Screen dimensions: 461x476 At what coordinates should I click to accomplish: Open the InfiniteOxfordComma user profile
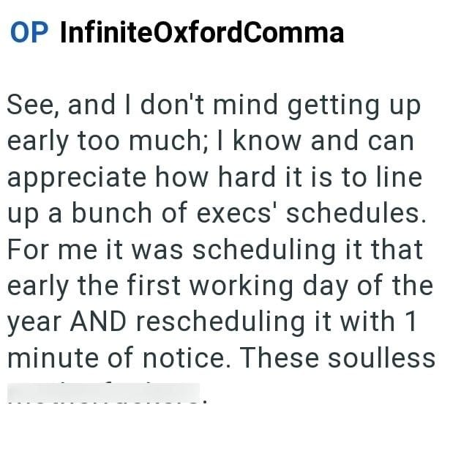201,32
